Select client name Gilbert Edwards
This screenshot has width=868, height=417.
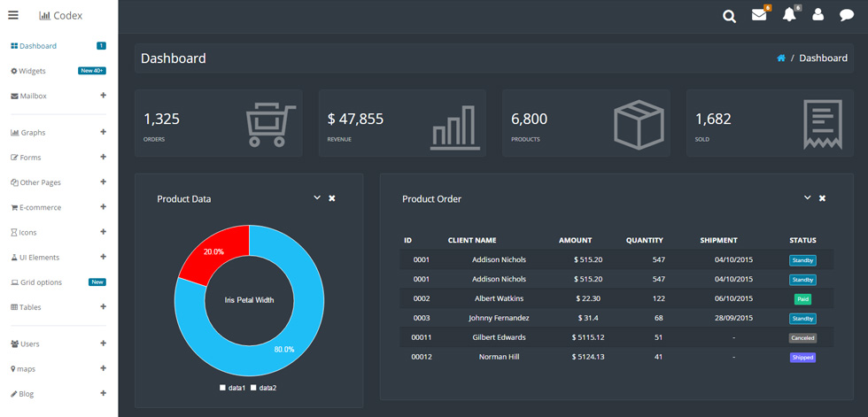coord(500,336)
